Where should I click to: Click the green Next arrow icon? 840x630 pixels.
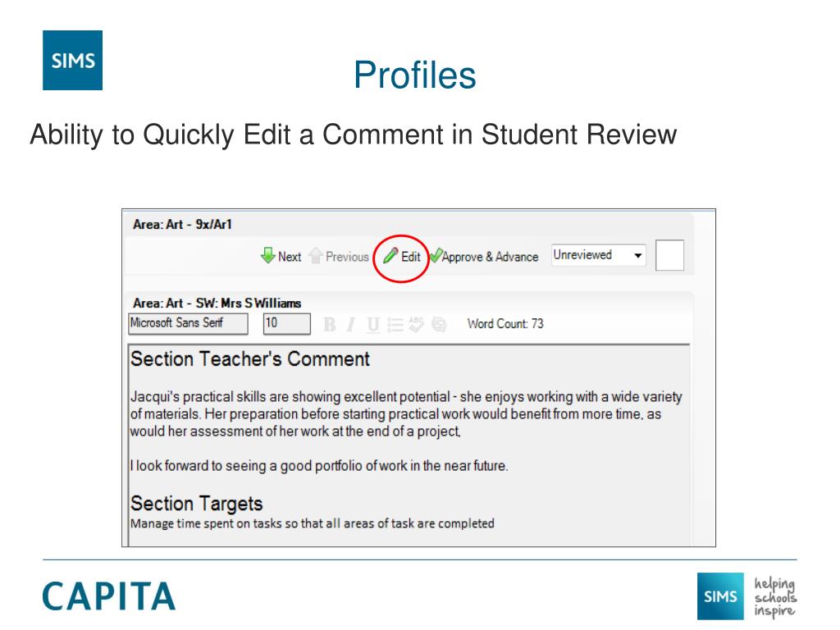[268, 256]
